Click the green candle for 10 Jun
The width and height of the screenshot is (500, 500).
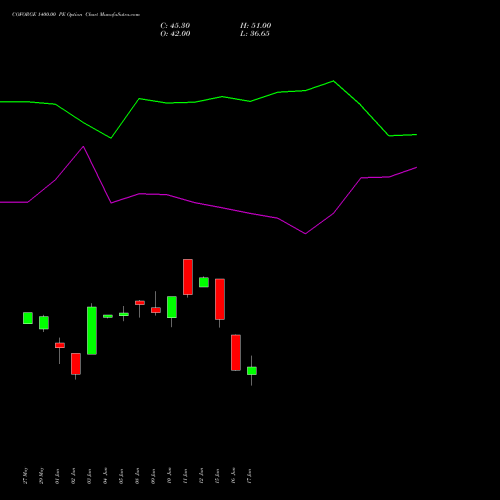[172, 307]
